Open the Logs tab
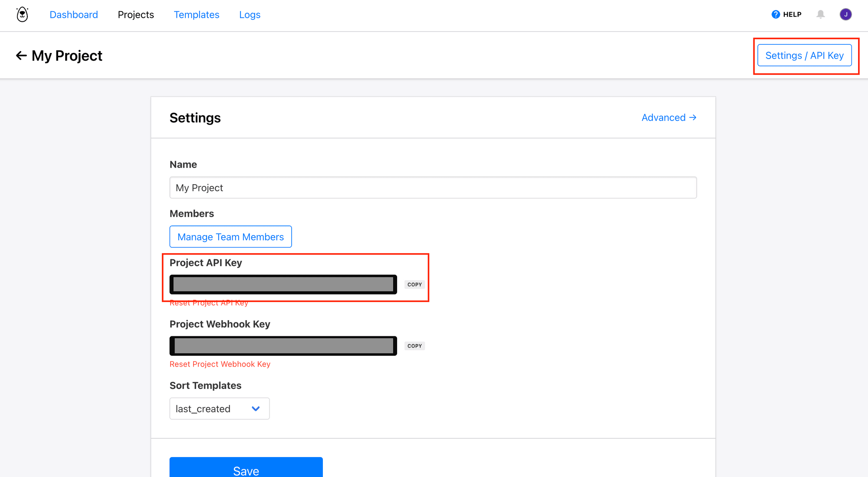 250,15
